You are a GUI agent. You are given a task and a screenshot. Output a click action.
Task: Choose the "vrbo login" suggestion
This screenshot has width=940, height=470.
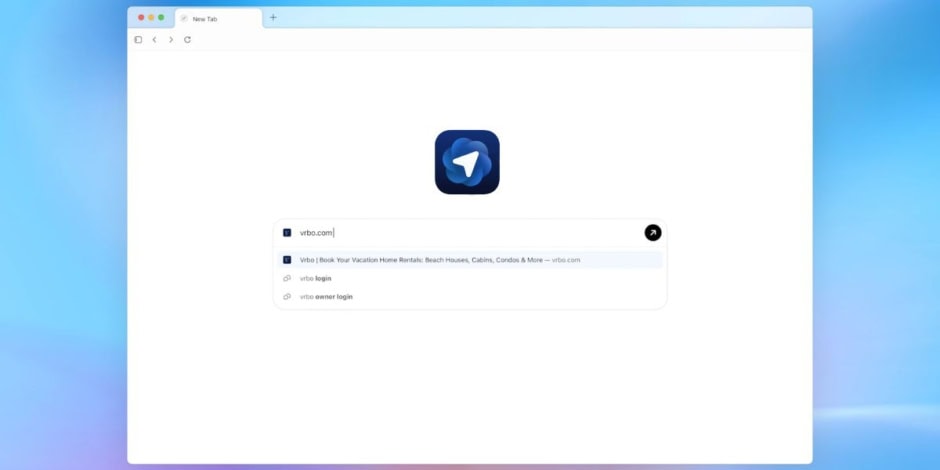click(x=470, y=278)
